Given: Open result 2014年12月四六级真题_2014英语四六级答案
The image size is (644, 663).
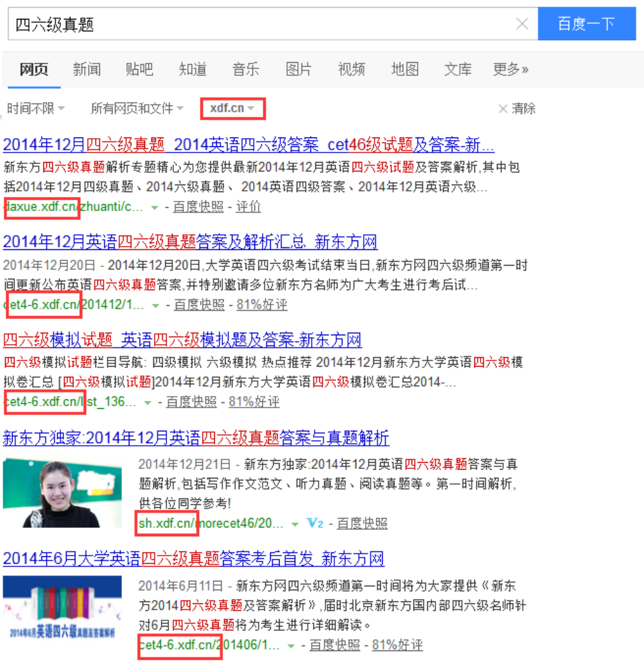Looking at the screenshot, I should (249, 145).
